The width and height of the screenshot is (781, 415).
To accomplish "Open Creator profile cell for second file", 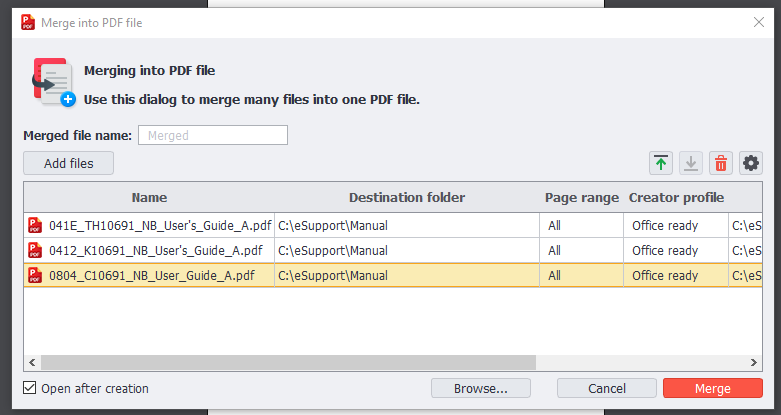I will pyautogui.click(x=676, y=250).
